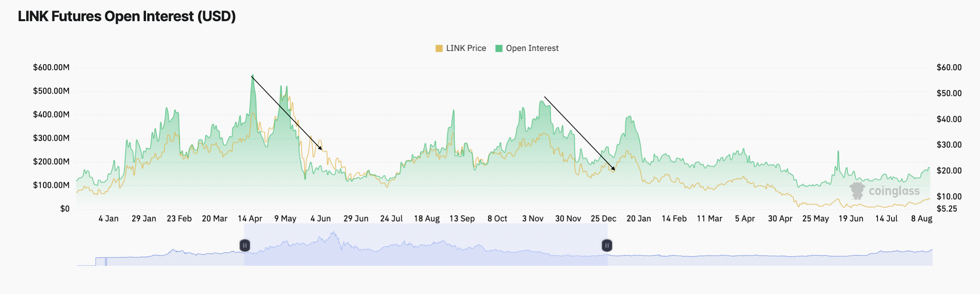Viewport: 980px width, 294px height.
Task: Click the 5 Apr date label
Action: coord(745,219)
